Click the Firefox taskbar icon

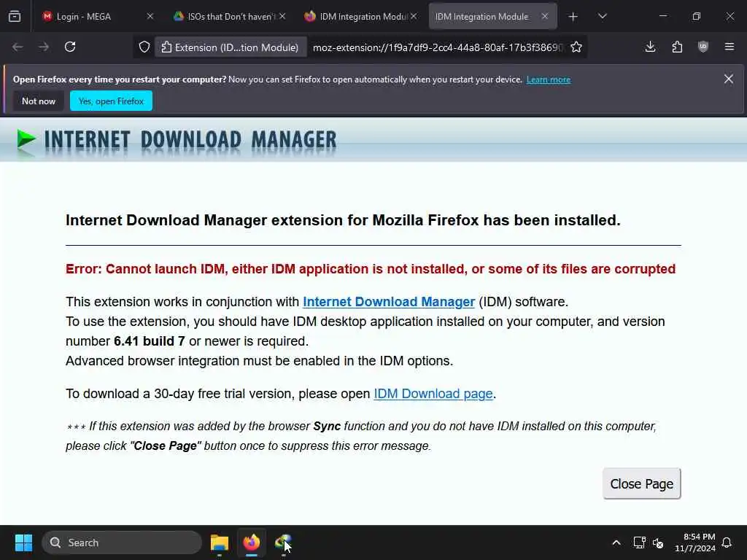[252, 542]
